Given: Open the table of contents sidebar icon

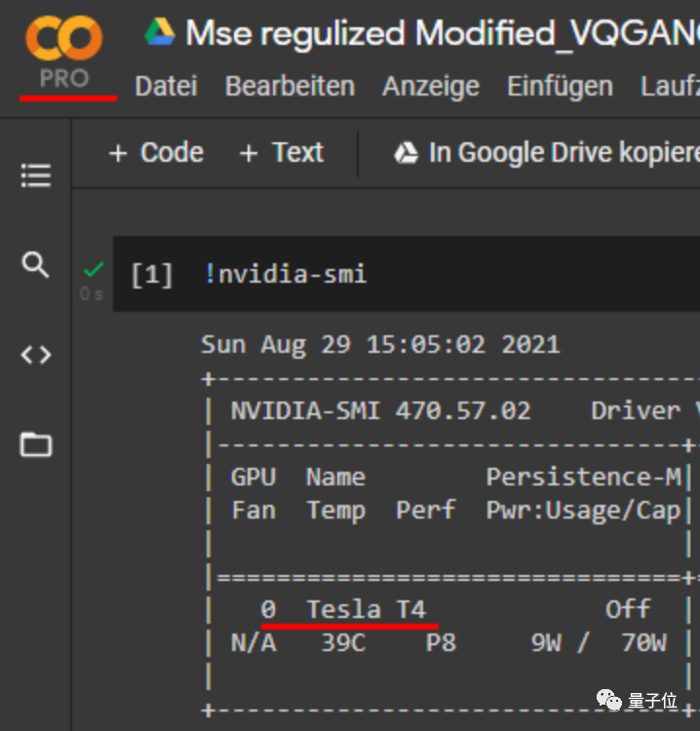Looking at the screenshot, I should 36,175.
